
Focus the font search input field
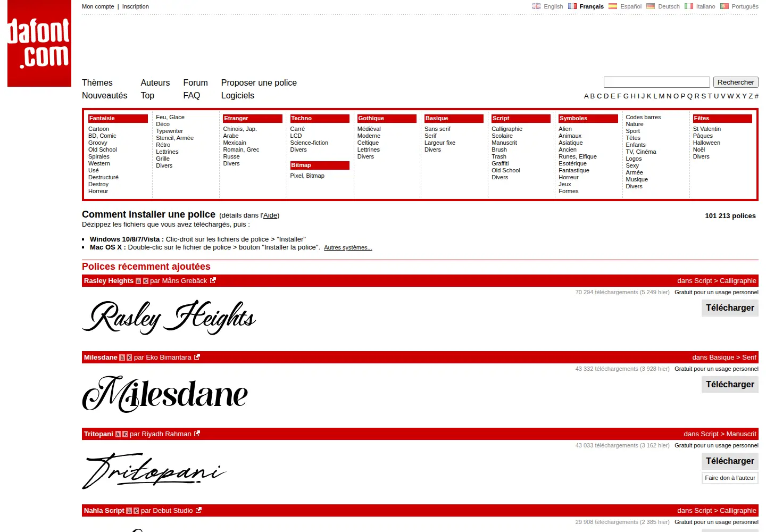[657, 82]
